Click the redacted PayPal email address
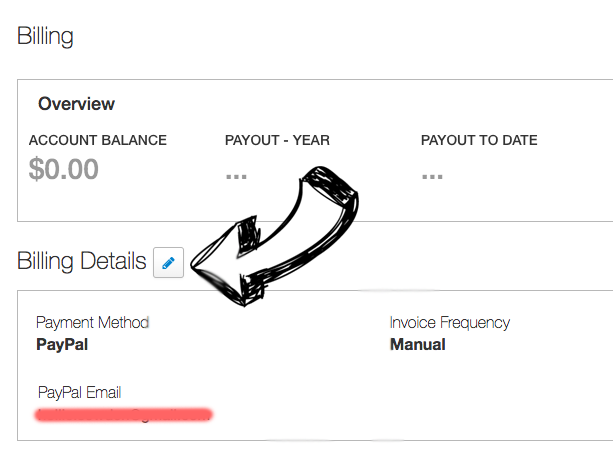The image size is (613, 457). (123, 413)
